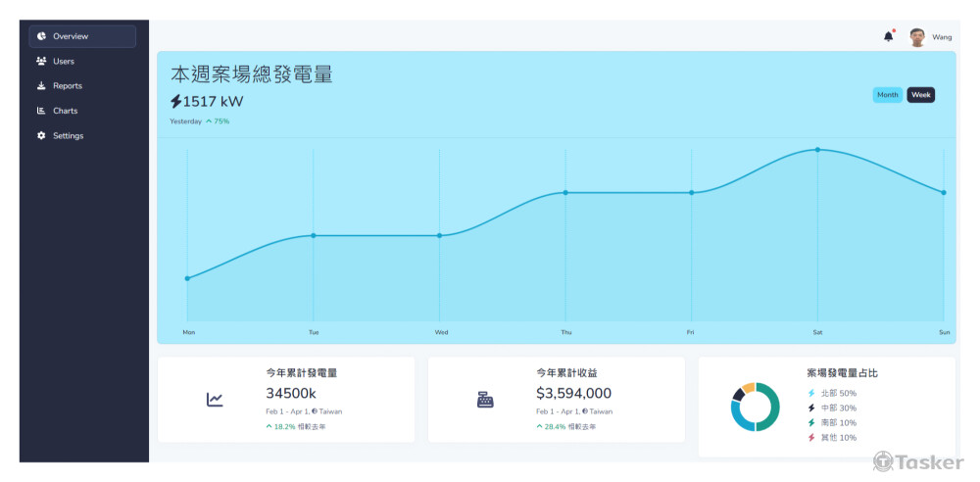
Task: Click the cash register icon in 今年累計收益 card
Action: 485,400
